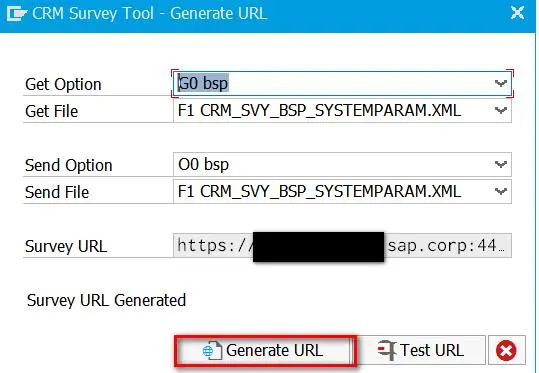Click the Test URL button
This screenshot has height=373, width=539.
(x=421, y=351)
